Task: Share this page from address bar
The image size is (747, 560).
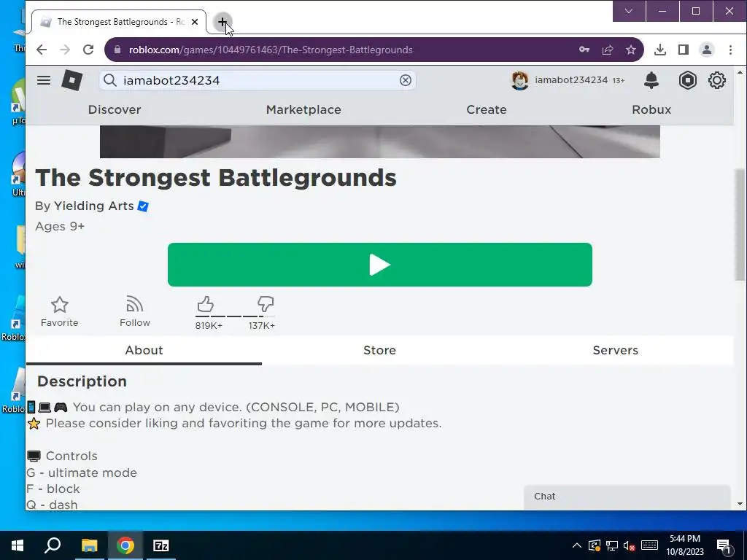Action: coord(608,50)
